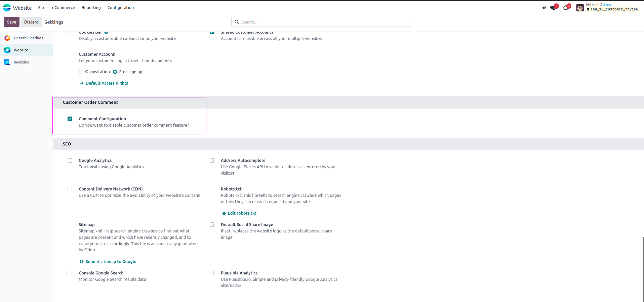Screen dimensions: 644x302
Task: Click the General Settings hexagon icon
Action: click(7, 38)
